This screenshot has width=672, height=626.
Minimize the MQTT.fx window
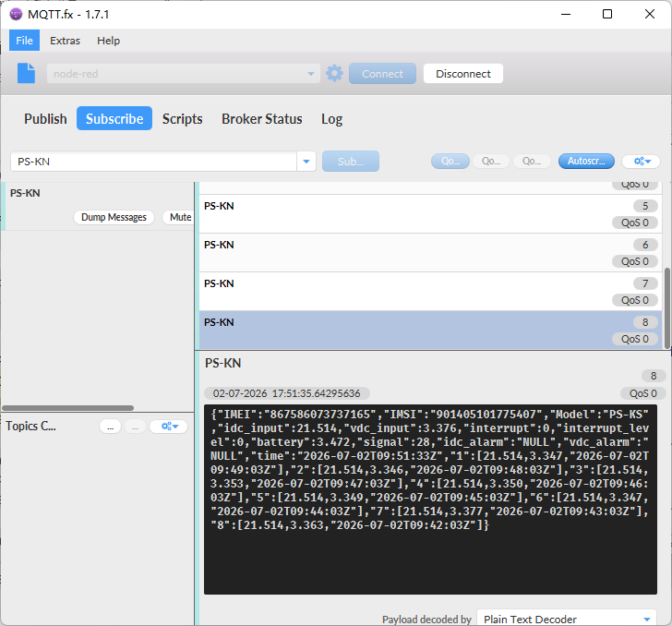pos(566,14)
